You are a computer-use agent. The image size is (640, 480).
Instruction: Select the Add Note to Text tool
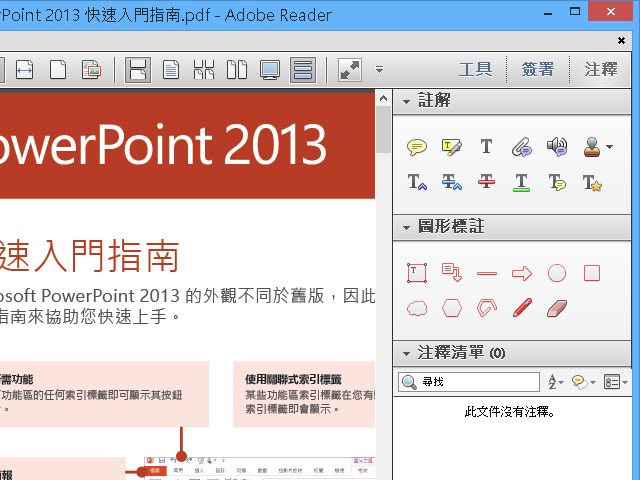[557, 182]
